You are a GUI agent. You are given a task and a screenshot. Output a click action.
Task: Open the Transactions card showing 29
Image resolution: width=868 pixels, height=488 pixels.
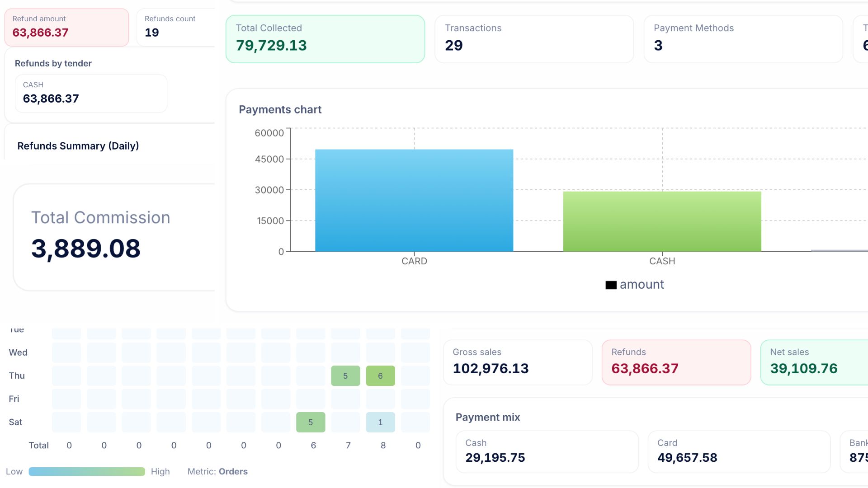pyautogui.click(x=534, y=38)
